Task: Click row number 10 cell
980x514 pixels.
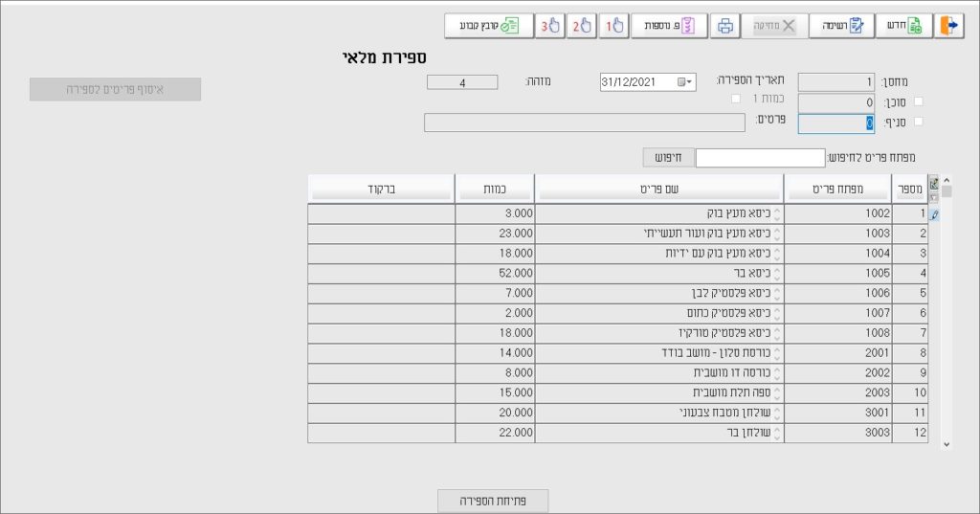Action: 910,392
